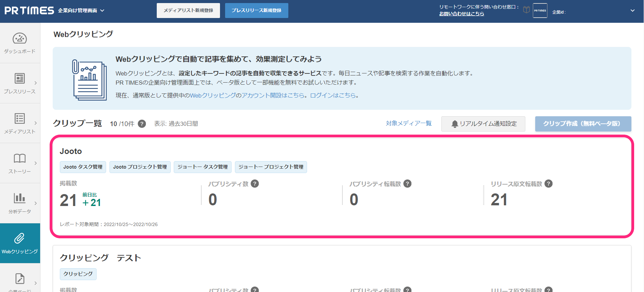Click the PR TIMES company logo thumbnail in header
644x292 pixels.
(540, 11)
